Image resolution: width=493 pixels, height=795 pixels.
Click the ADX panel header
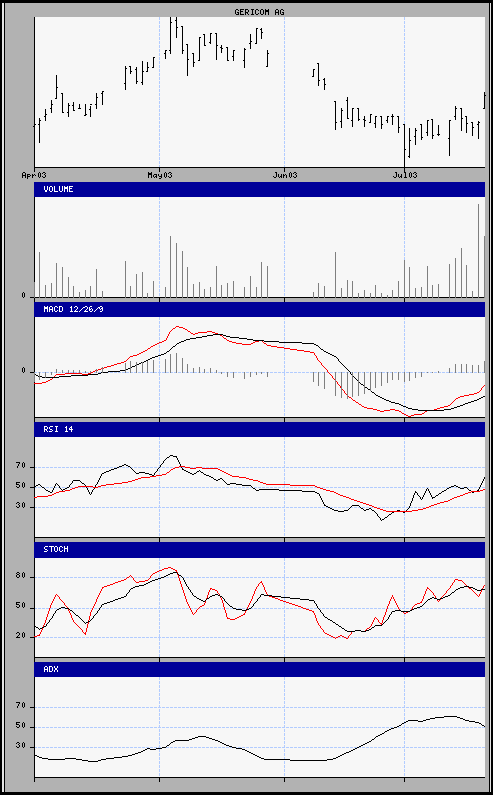click(x=260, y=669)
